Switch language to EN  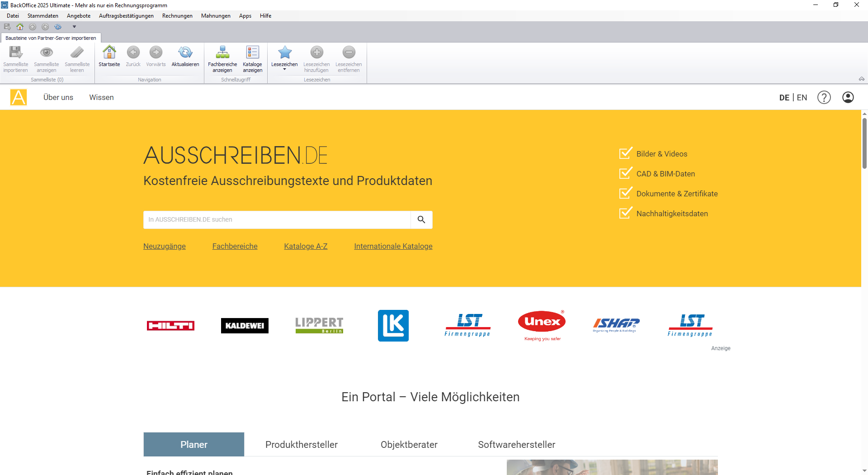(802, 98)
